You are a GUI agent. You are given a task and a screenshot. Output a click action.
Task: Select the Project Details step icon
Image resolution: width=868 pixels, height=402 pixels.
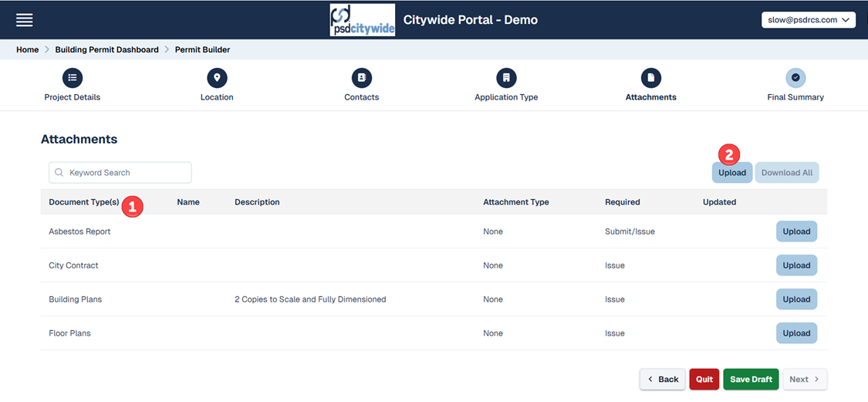[x=72, y=77]
